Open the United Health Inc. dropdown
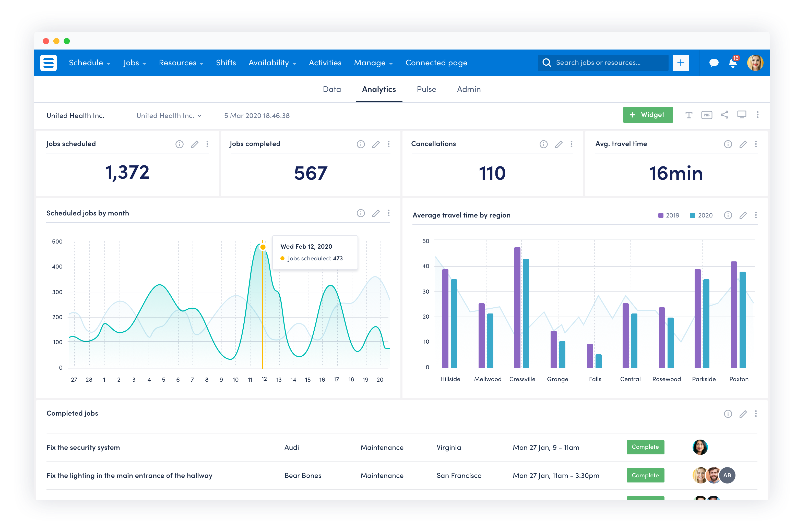Viewport: 808px width, 532px height. [x=169, y=116]
